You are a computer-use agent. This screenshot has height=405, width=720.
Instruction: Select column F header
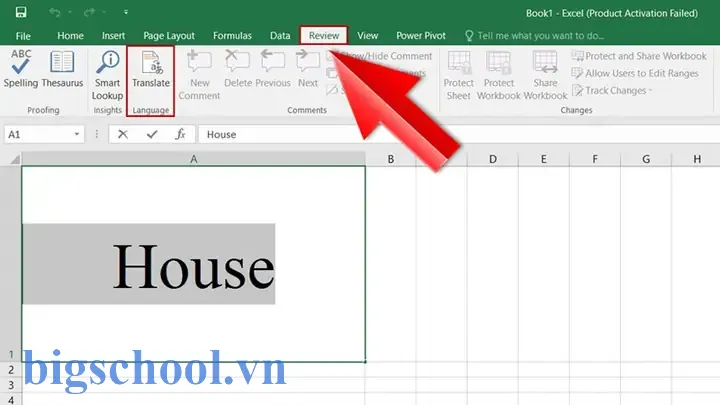(595, 159)
